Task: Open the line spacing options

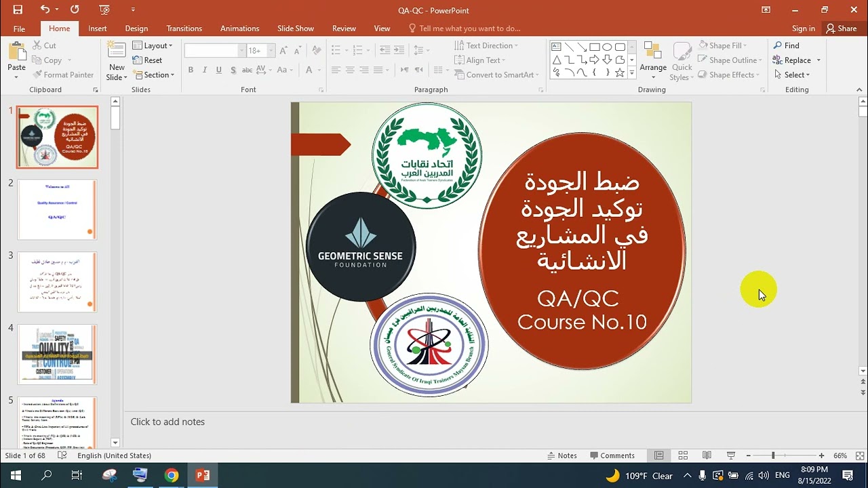Action: pyautogui.click(x=422, y=50)
